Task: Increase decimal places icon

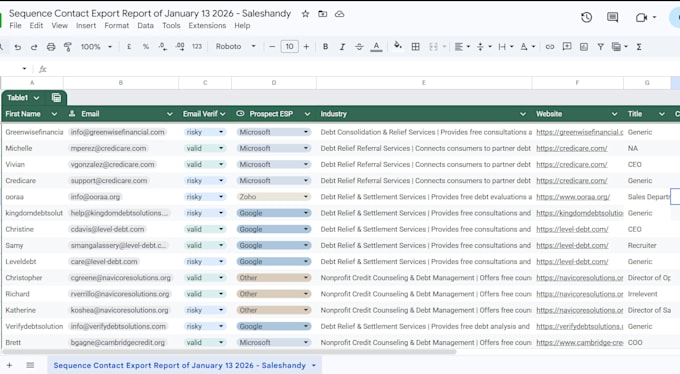Action: point(180,46)
